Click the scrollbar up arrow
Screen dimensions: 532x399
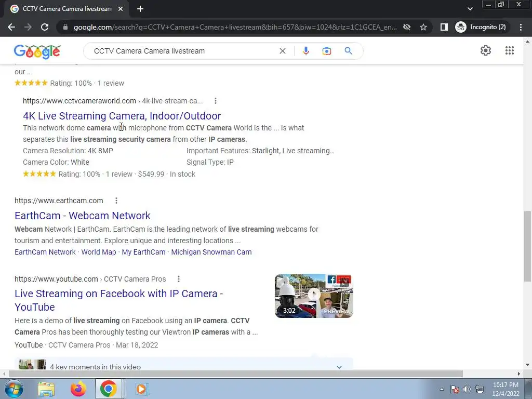click(x=527, y=42)
